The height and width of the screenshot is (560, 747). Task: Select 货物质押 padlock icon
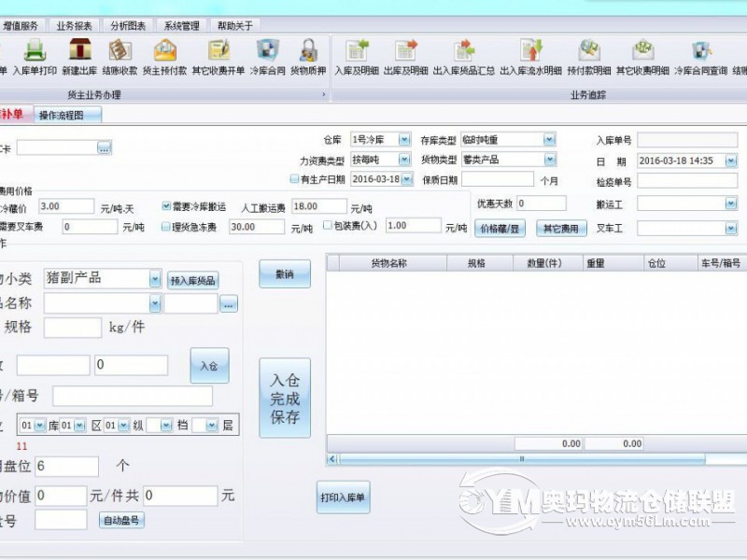pos(308,57)
